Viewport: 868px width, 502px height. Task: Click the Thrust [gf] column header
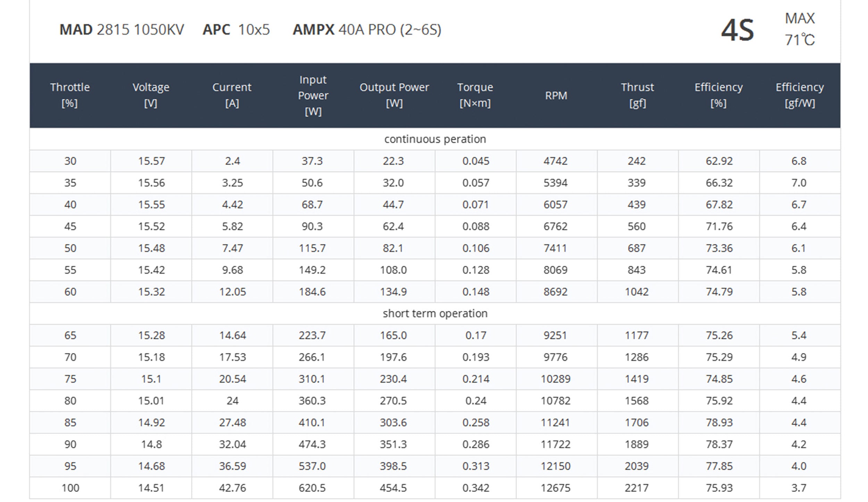click(x=637, y=95)
